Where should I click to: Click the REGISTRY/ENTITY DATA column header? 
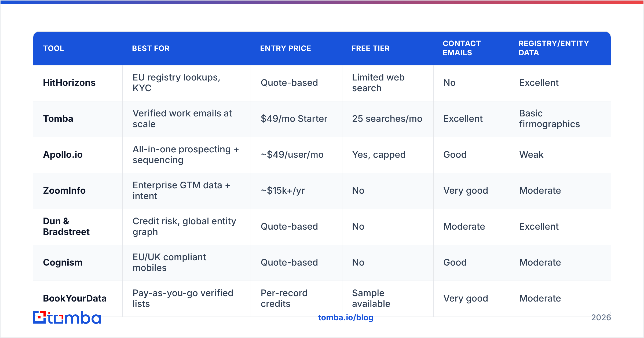(x=554, y=48)
